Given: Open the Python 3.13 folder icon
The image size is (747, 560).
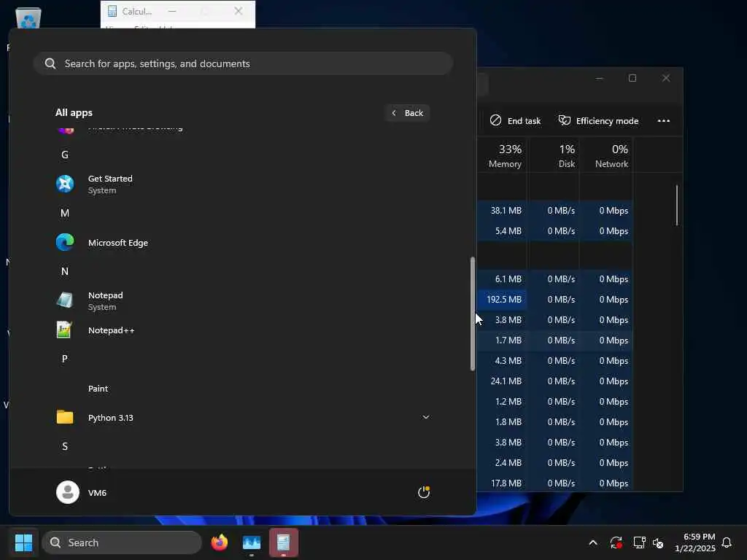Looking at the screenshot, I should pyautogui.click(x=65, y=417).
